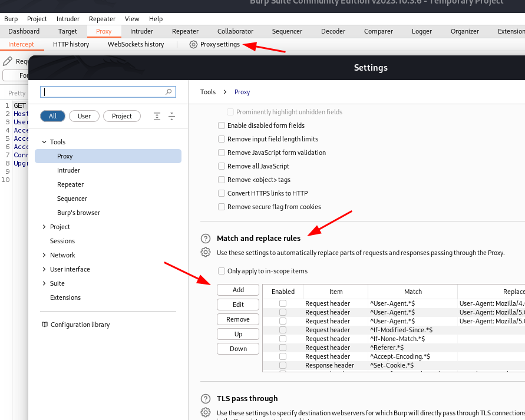Select the Project settings filter
Screen dimensions: 525x420
[x=122, y=116]
